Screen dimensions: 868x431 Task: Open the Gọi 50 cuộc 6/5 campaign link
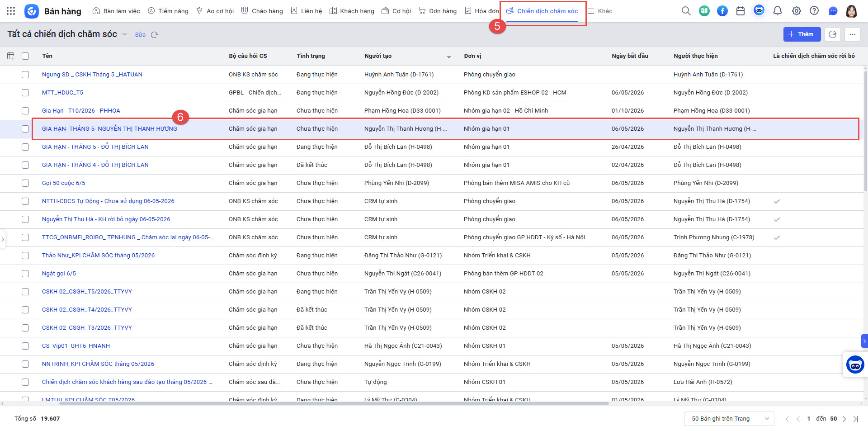[63, 183]
